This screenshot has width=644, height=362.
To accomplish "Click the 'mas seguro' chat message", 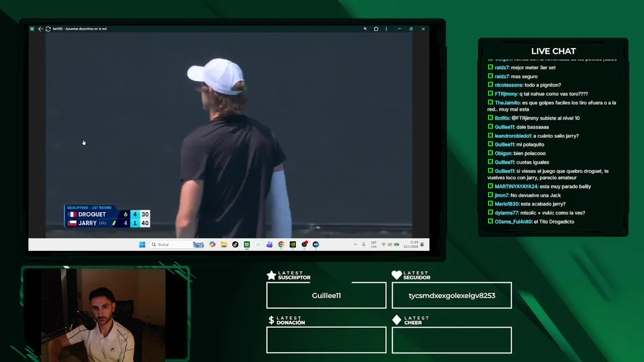I will click(x=524, y=76).
